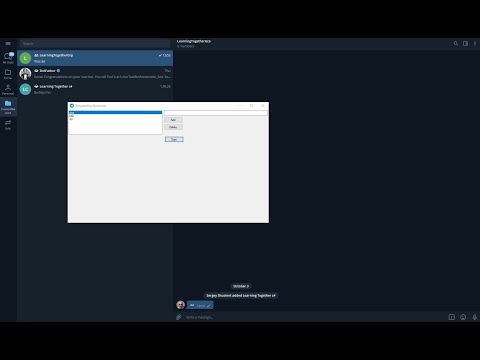Open the bot commands icon in message bar
The height and width of the screenshot is (360, 480).
pyautogui.click(x=452, y=317)
